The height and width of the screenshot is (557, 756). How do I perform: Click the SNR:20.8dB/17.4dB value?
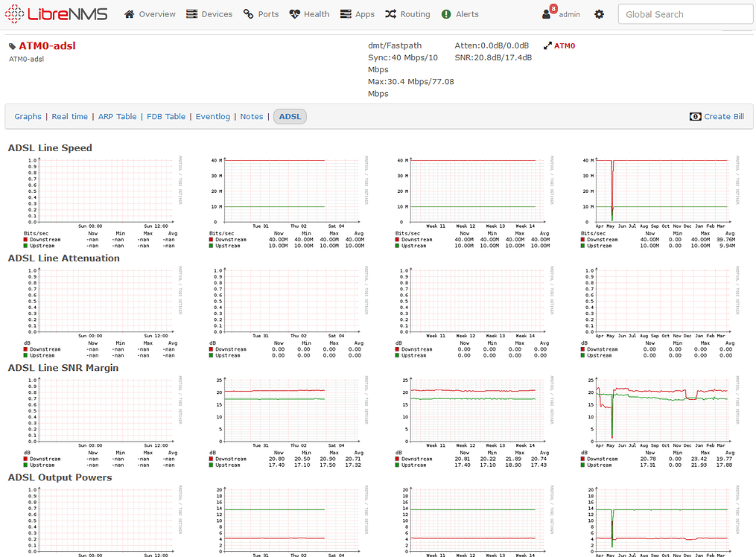point(493,58)
